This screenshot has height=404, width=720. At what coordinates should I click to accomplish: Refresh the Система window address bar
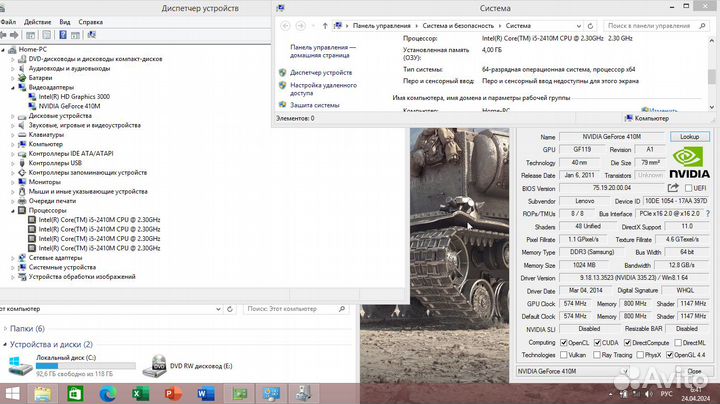591,26
